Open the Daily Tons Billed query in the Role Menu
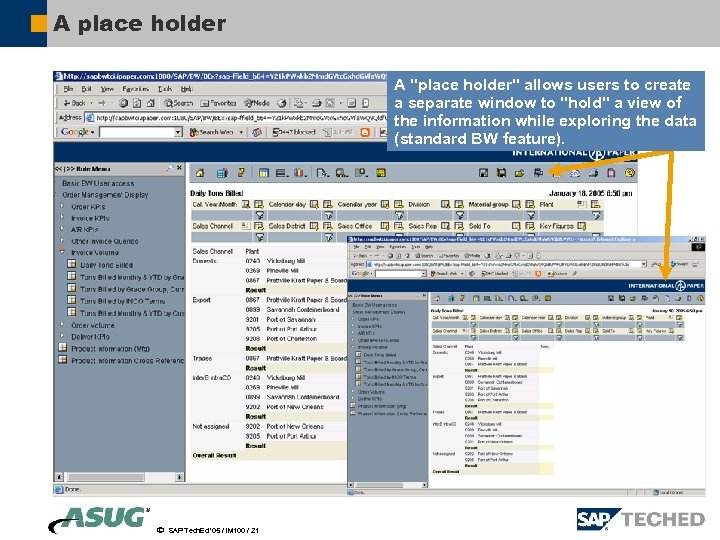The height and width of the screenshot is (540, 720). click(107, 265)
